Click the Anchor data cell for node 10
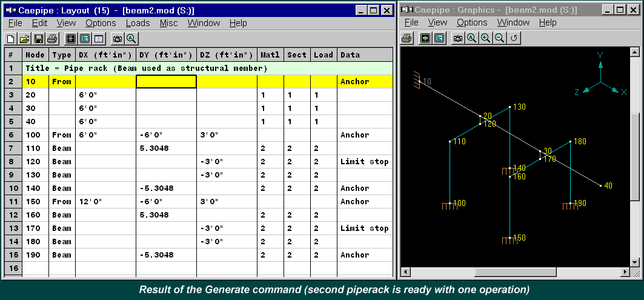The image size is (644, 300). [x=365, y=81]
